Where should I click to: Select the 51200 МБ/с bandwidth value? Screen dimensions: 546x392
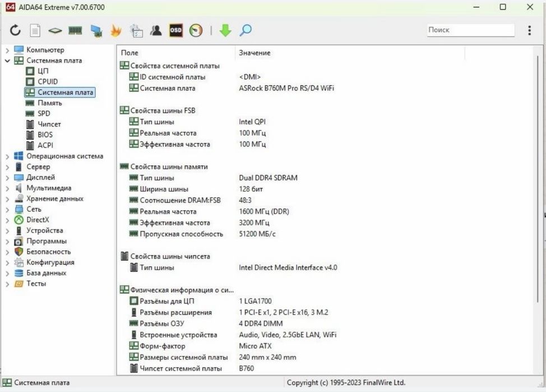[x=257, y=234]
